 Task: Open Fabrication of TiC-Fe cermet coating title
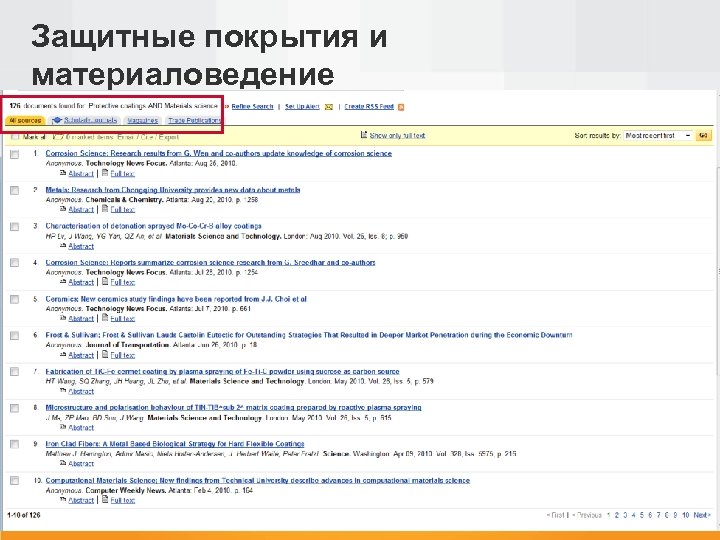222,371
